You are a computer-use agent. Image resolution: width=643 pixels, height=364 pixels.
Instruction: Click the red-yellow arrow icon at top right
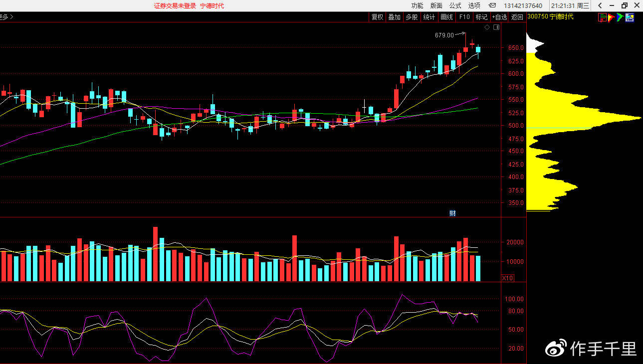(611, 17)
